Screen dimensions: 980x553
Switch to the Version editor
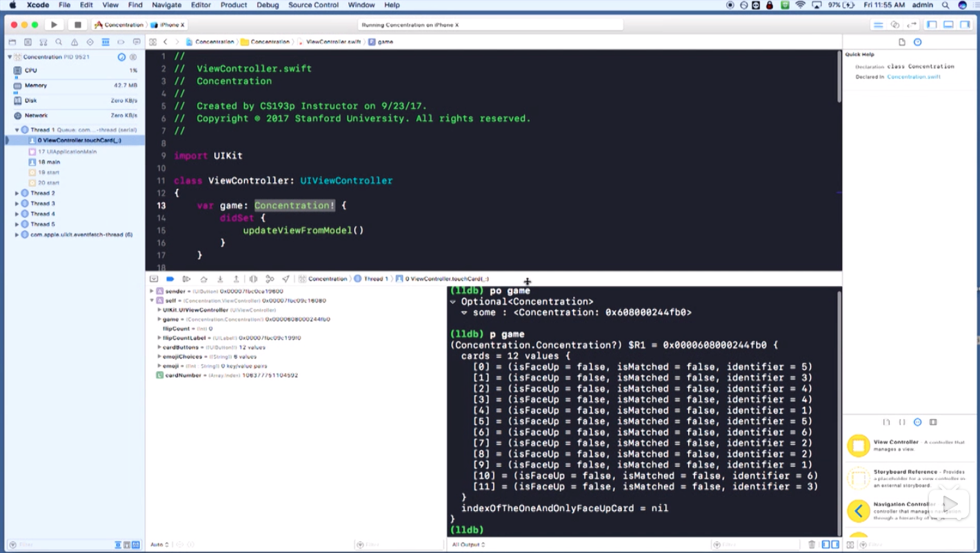912,25
